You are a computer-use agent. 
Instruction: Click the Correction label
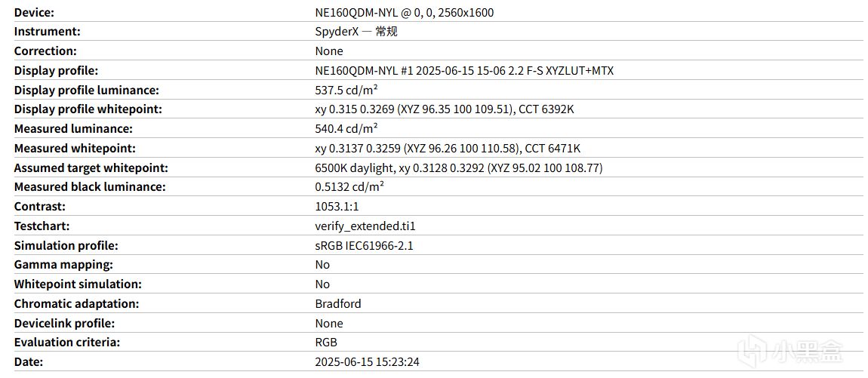[x=45, y=51]
